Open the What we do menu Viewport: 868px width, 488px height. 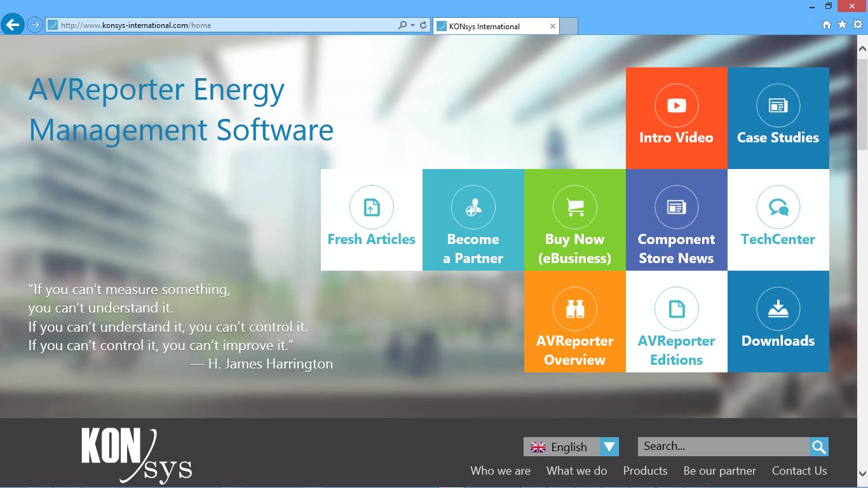pyautogui.click(x=576, y=471)
